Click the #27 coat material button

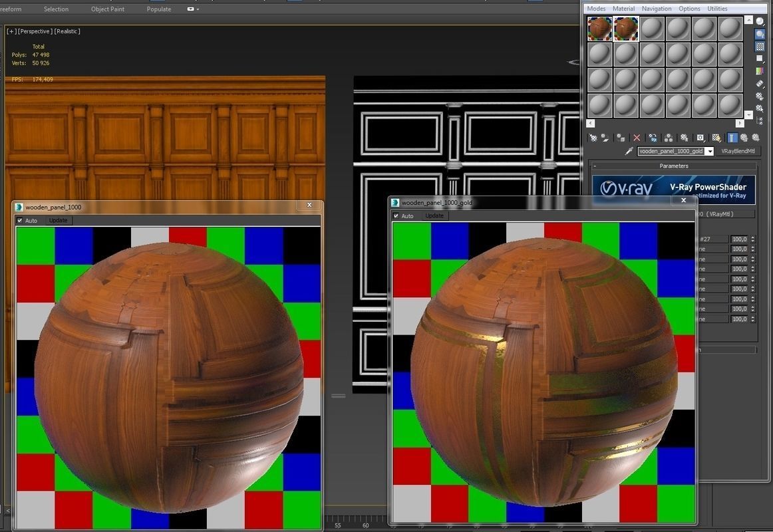(713, 239)
